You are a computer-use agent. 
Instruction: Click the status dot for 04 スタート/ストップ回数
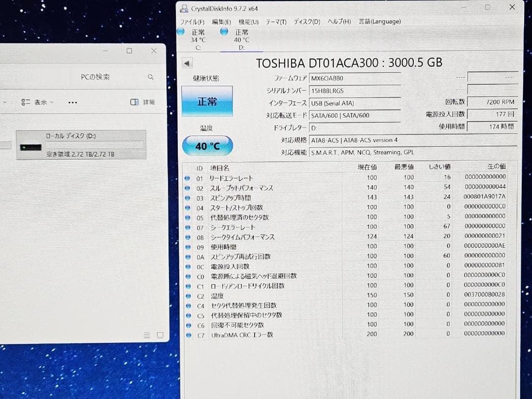(187, 208)
